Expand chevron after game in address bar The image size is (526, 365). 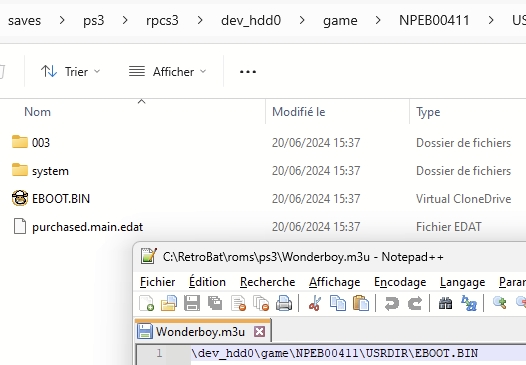(378, 20)
